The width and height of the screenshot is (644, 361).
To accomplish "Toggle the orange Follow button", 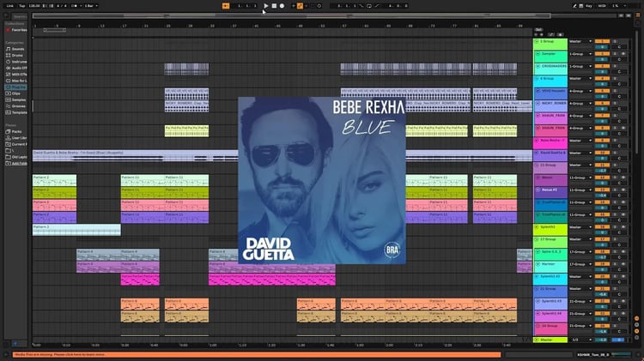I will tap(226, 6).
